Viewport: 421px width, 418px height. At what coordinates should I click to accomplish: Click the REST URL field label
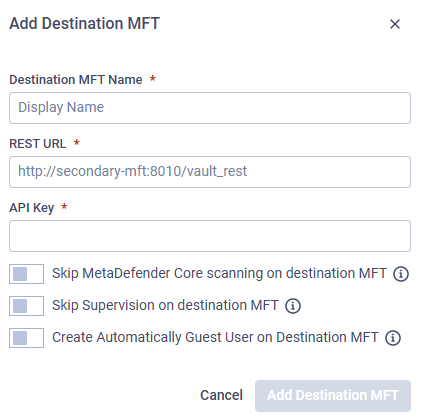coord(38,144)
